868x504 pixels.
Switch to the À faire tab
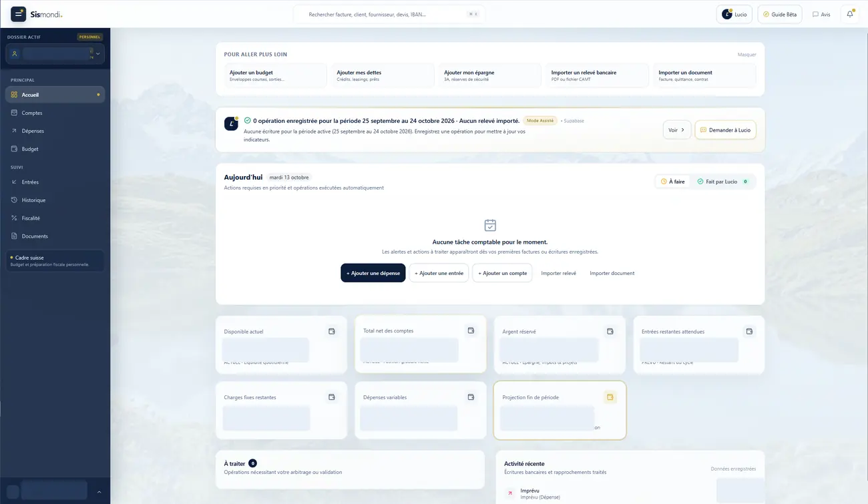[x=673, y=182]
